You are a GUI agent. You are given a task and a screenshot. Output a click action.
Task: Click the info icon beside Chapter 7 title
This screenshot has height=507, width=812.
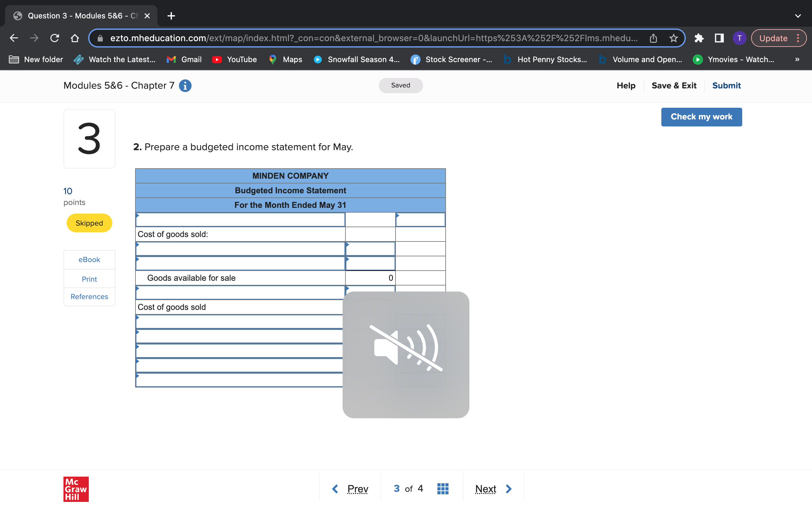(185, 86)
